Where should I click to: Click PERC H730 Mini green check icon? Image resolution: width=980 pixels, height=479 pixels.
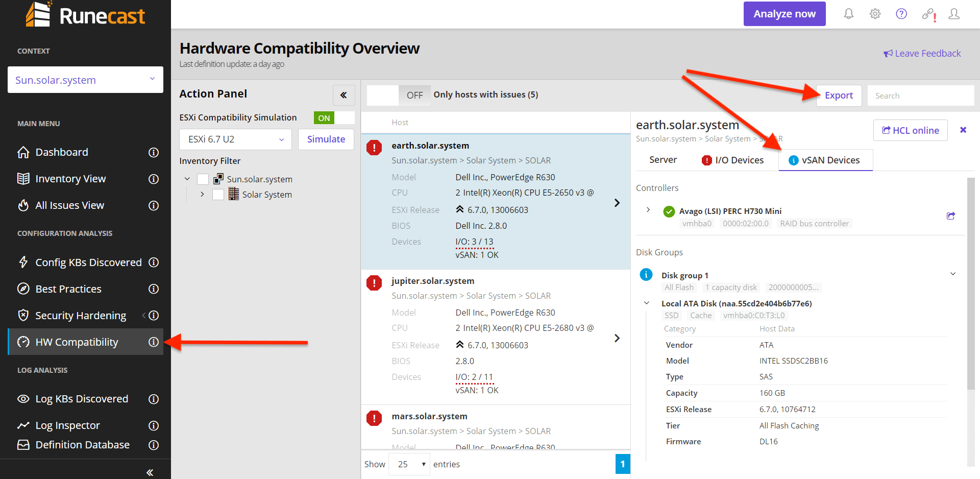tap(669, 211)
